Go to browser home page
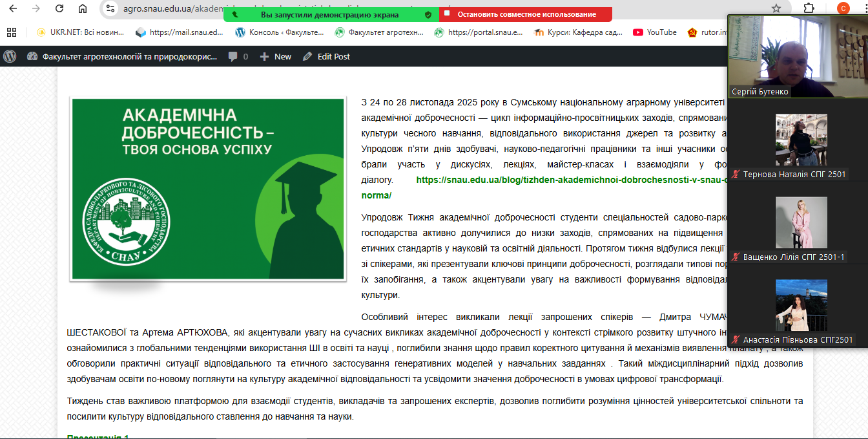The height and width of the screenshot is (439, 868). coord(82,8)
